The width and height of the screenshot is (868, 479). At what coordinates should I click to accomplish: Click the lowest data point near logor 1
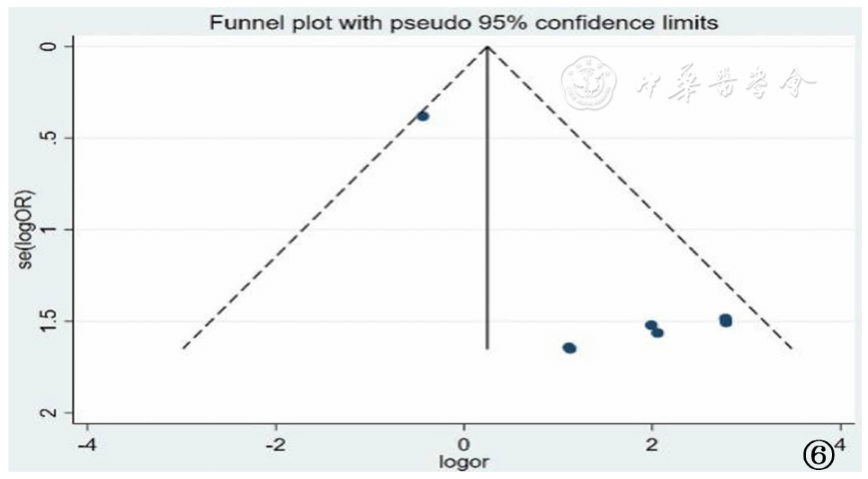click(569, 348)
